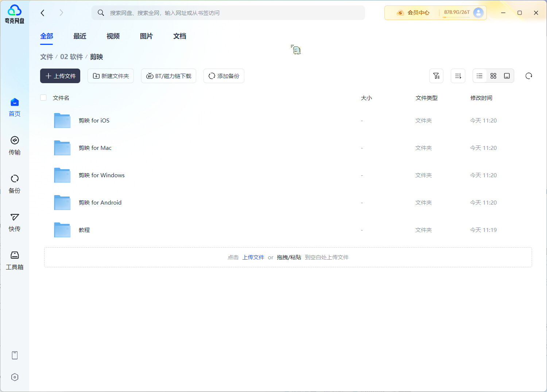Open the user avatar account menu

(x=478, y=13)
